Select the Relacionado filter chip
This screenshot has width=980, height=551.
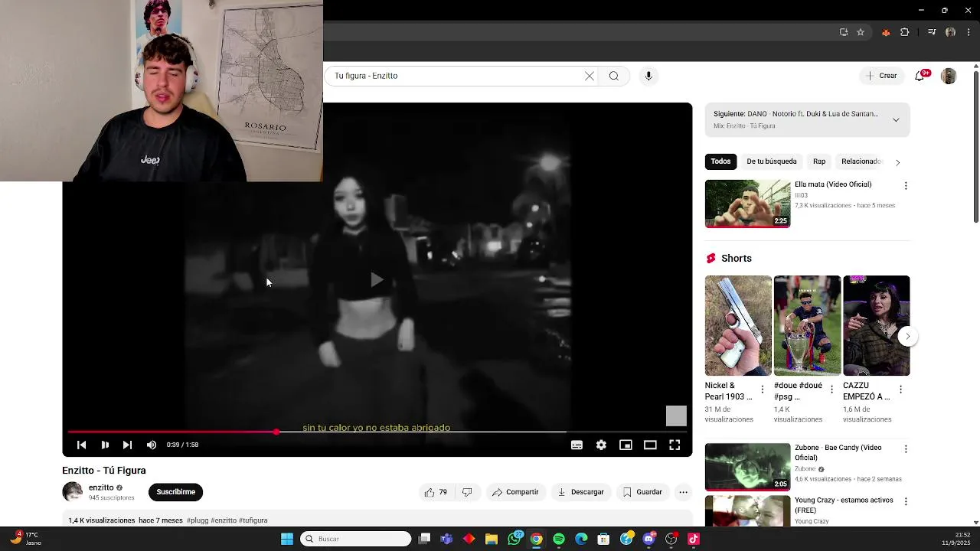861,161
